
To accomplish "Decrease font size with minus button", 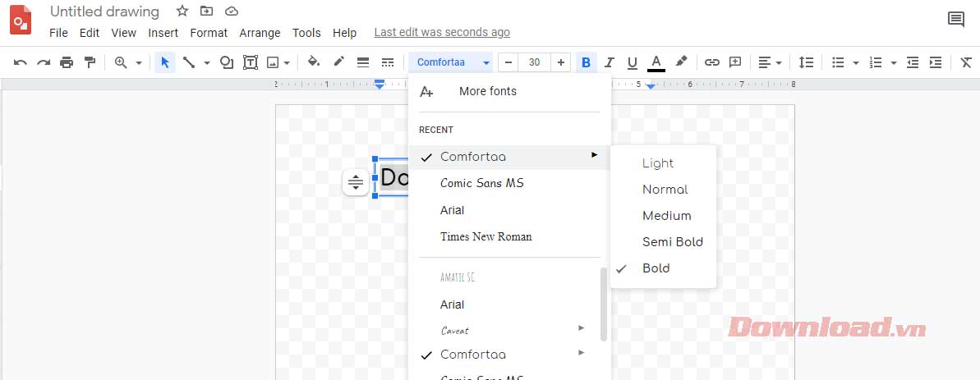I will [x=508, y=62].
